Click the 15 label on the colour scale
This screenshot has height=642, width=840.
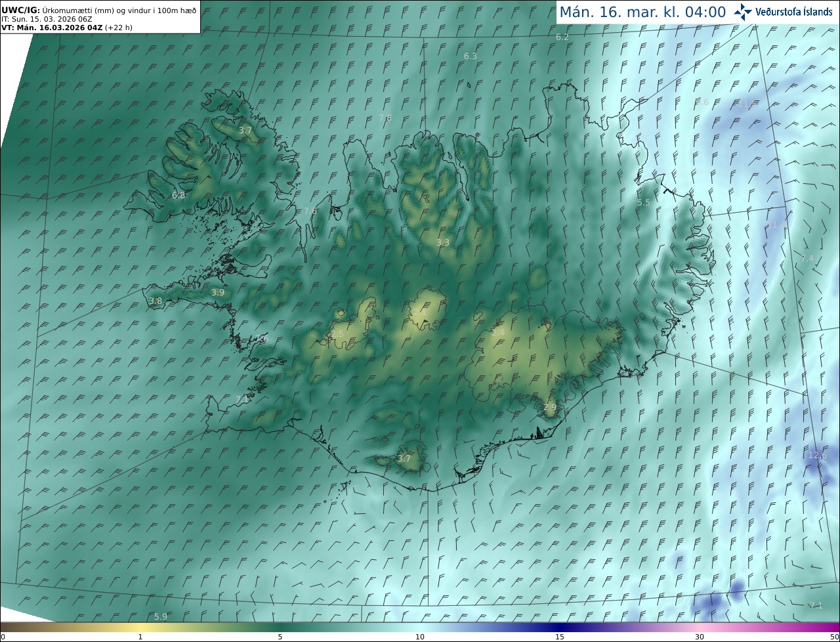(x=560, y=637)
